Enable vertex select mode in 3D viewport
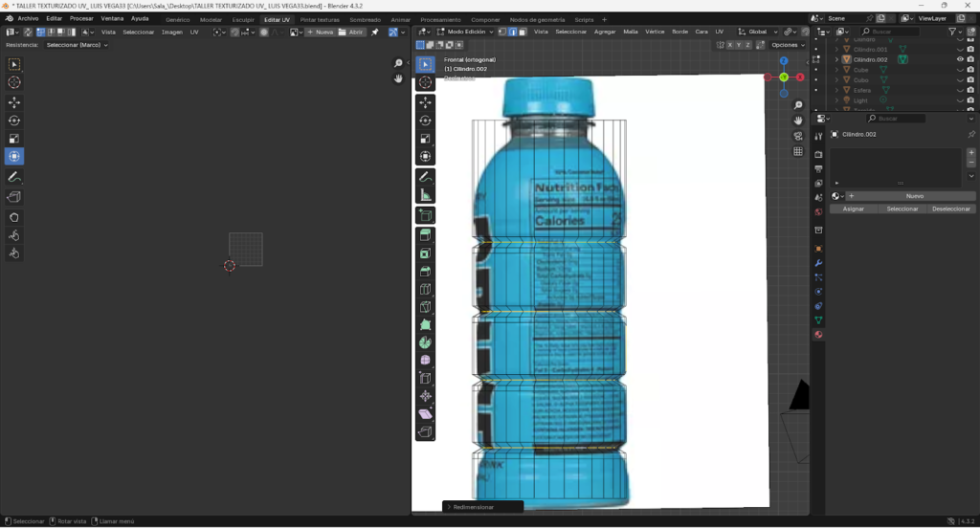 pyautogui.click(x=501, y=32)
